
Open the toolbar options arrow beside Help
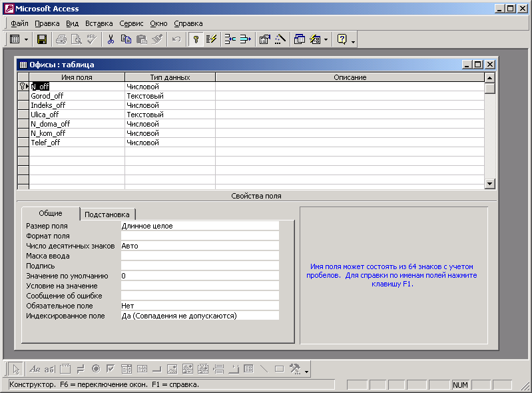[353, 41]
